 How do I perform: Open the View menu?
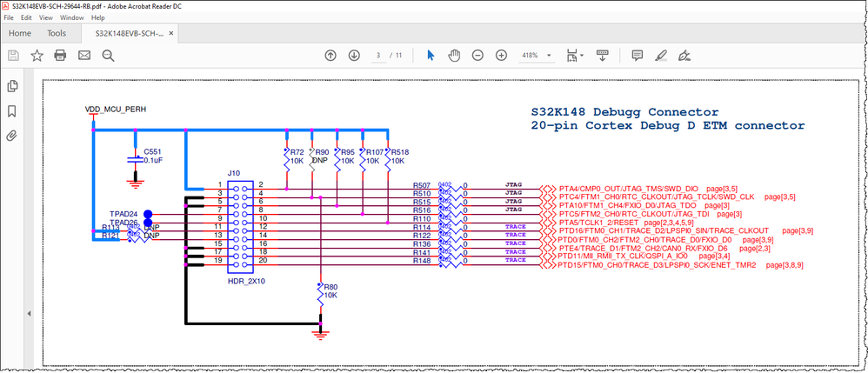point(46,17)
